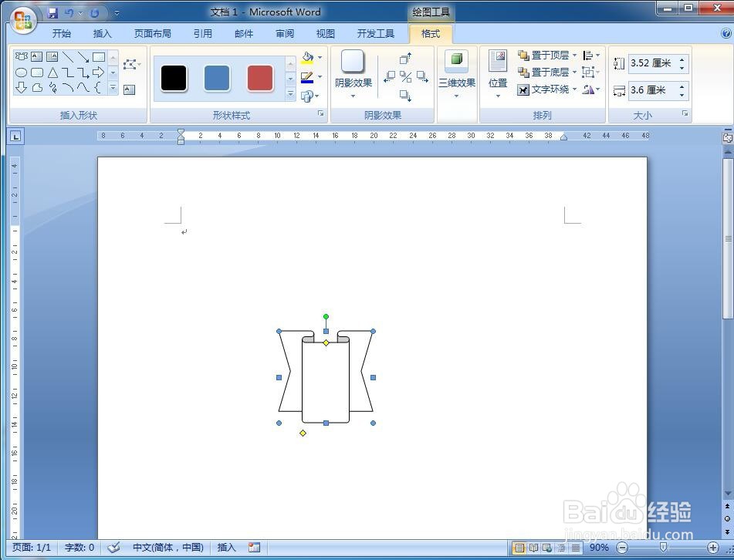The image size is (734, 560).
Task: Select the straight line shape
Action: click(68, 57)
